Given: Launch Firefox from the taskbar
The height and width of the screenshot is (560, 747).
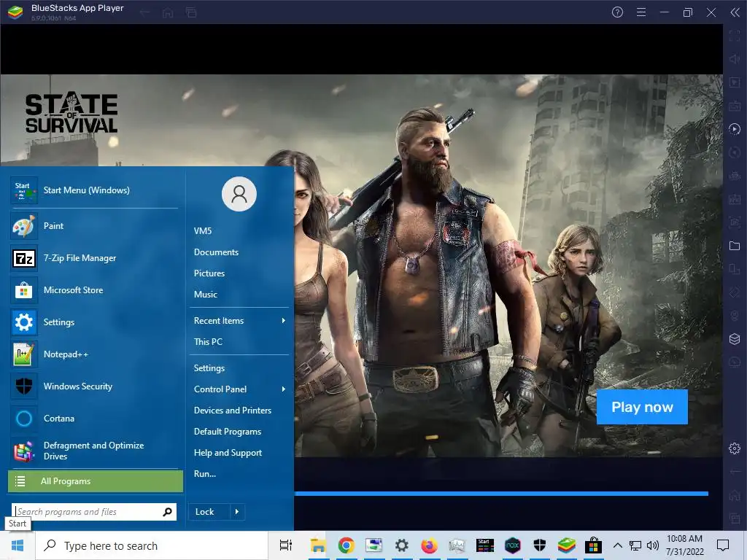Looking at the screenshot, I should coord(429,545).
